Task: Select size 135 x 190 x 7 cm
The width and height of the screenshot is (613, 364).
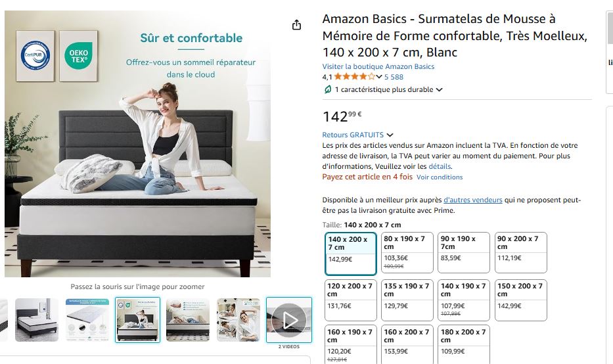Action: point(407,300)
